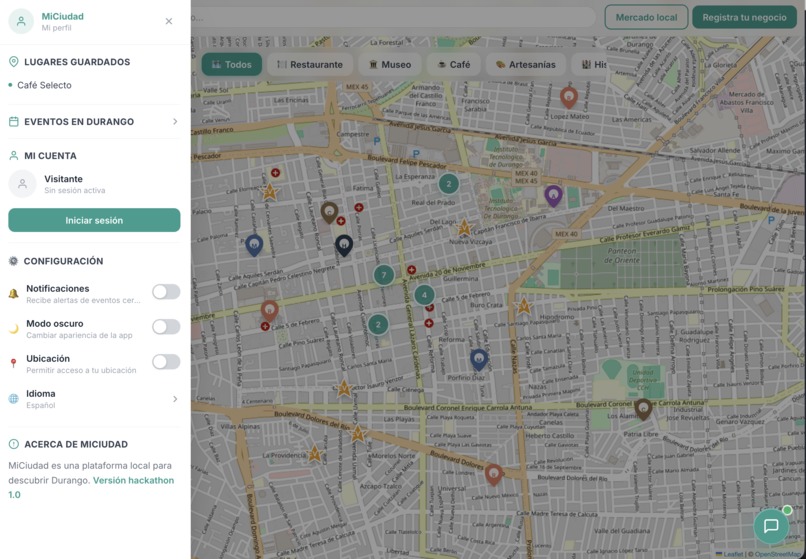This screenshot has height=559, width=806.
Task: Click the Notificaciones bell icon
Action: 13,294
